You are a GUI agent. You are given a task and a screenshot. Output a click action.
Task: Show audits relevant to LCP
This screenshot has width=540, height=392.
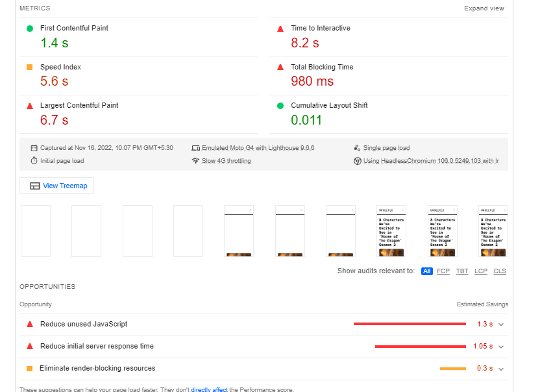pyautogui.click(x=481, y=271)
